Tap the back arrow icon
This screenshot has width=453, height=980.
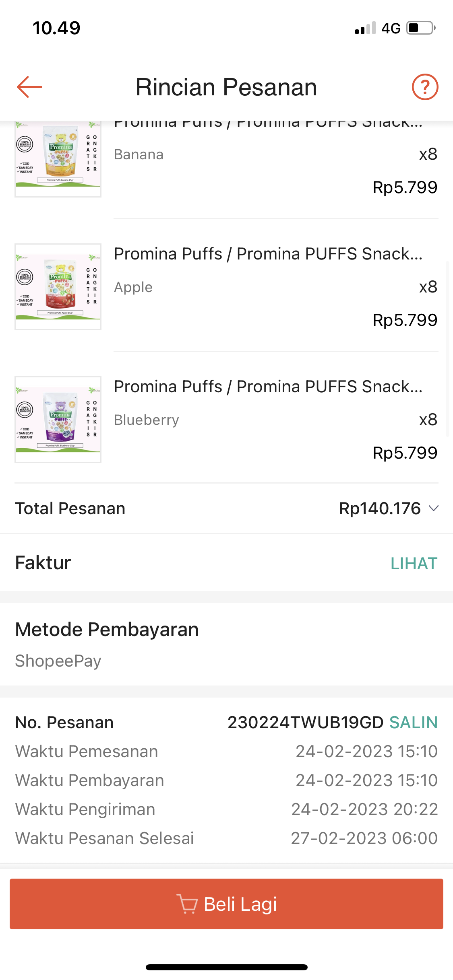click(29, 87)
